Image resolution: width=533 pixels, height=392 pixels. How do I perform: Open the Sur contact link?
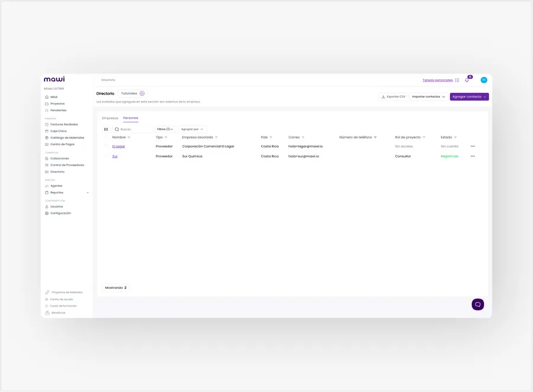click(115, 156)
